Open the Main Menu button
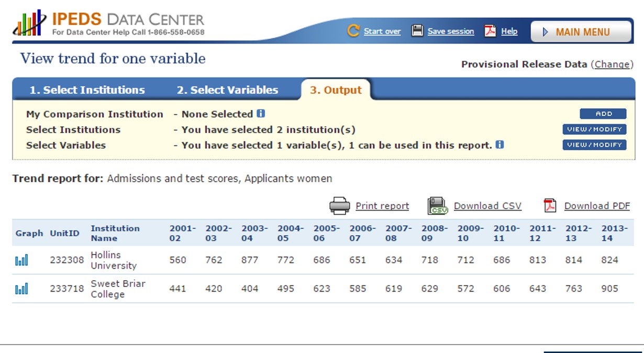 pyautogui.click(x=581, y=32)
